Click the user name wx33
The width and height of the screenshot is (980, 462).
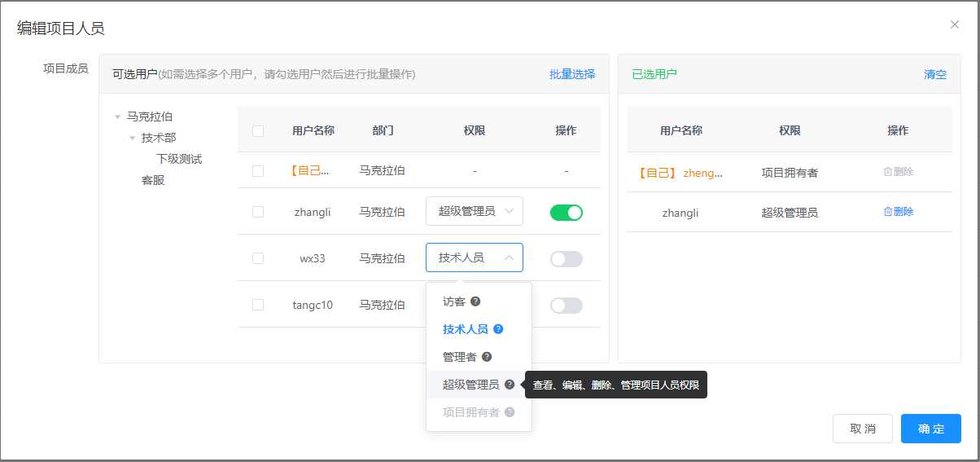tap(313, 258)
